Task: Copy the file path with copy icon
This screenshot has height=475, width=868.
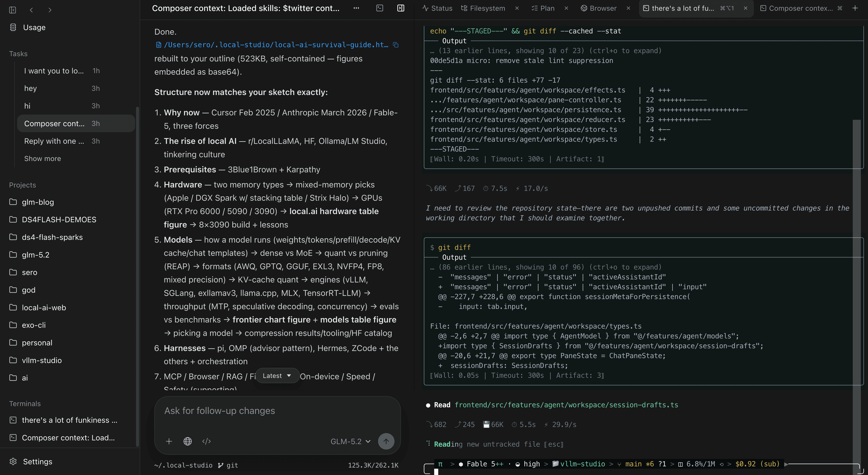Action: [396, 45]
